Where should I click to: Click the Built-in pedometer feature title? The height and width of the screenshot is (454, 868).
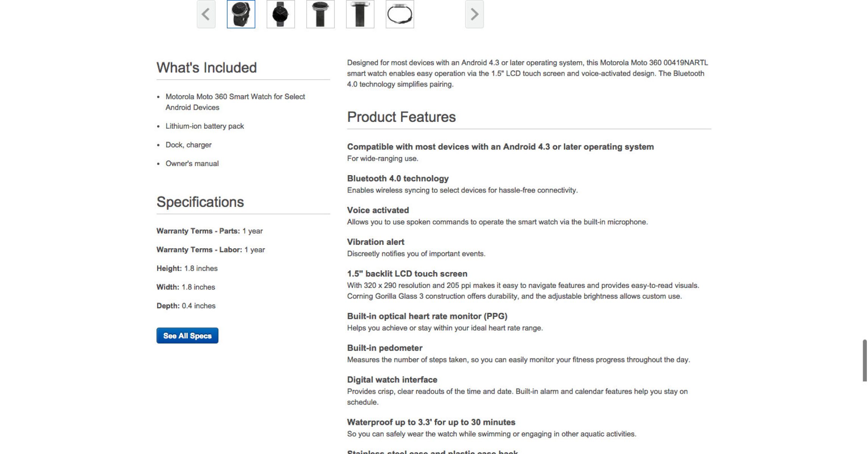[x=384, y=348]
